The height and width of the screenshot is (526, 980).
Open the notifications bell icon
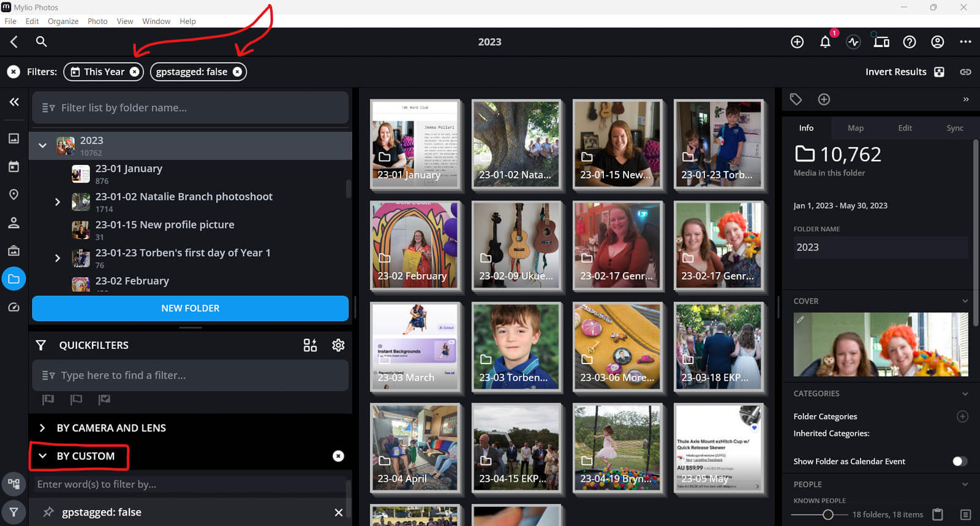coord(825,42)
